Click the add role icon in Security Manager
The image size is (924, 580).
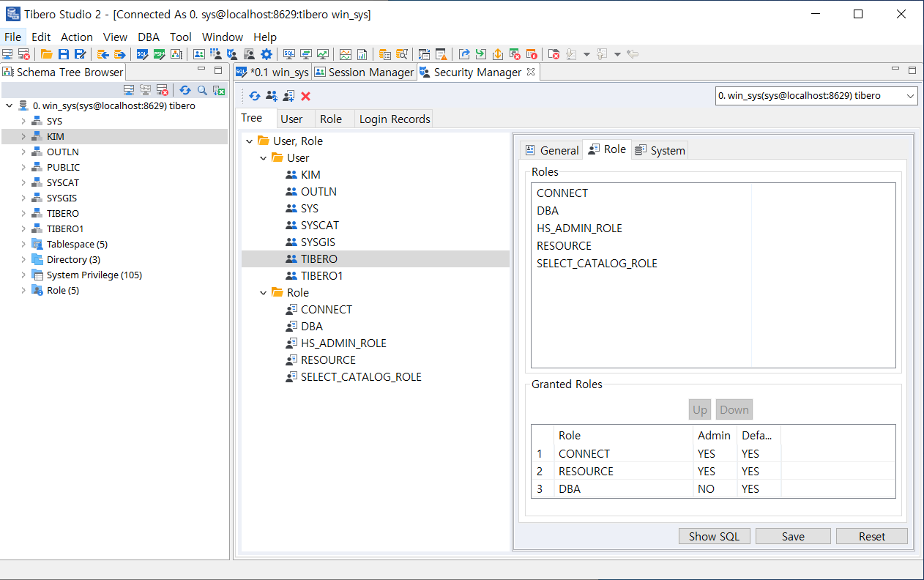(x=288, y=96)
